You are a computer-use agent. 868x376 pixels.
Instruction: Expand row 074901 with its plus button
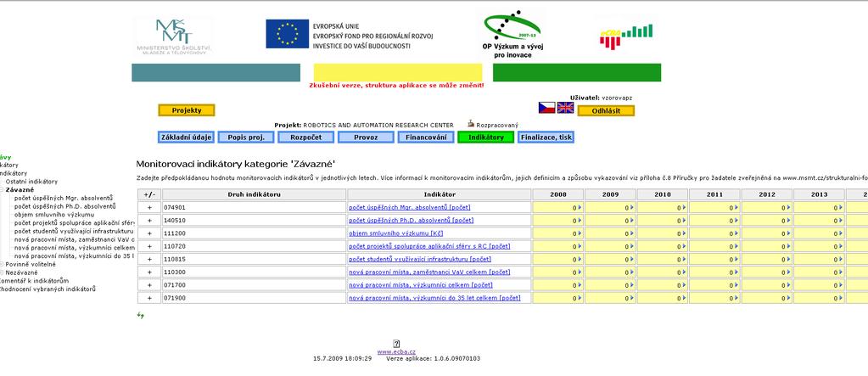[149, 207]
